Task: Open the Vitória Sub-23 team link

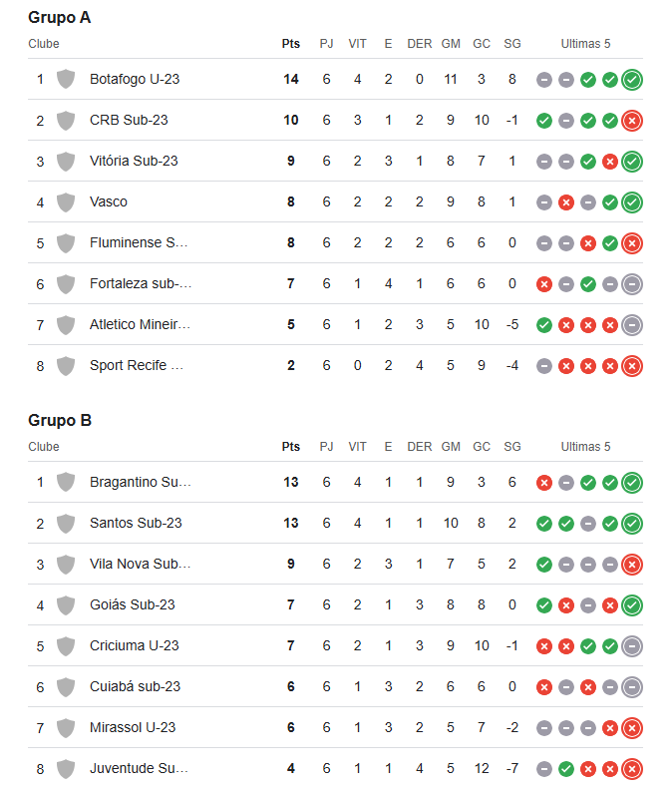Action: 134,162
